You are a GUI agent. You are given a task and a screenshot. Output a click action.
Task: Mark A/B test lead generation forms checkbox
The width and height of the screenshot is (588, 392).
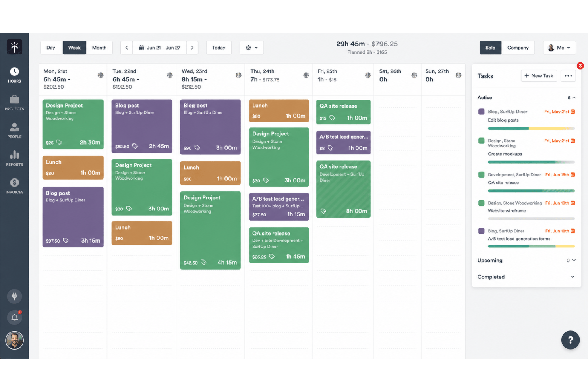pos(481,231)
